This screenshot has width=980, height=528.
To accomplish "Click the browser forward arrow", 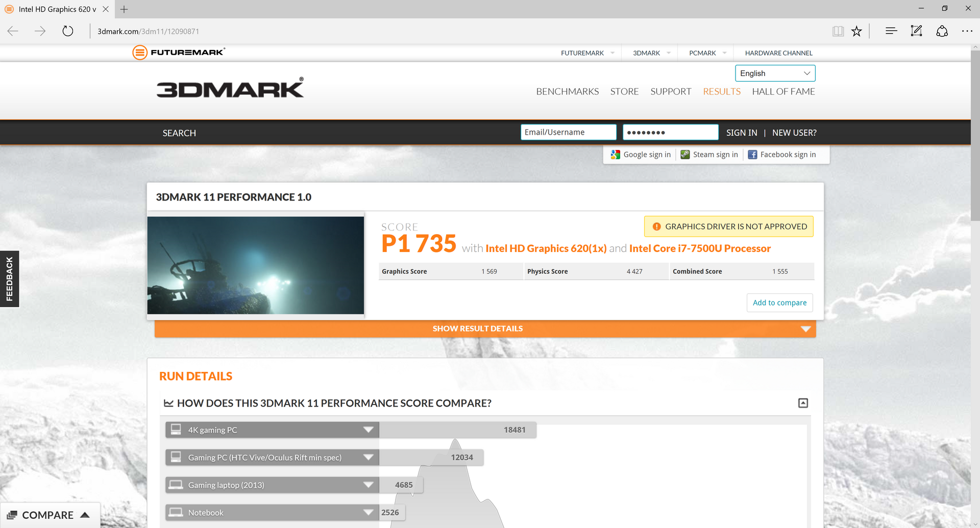I will click(x=40, y=31).
